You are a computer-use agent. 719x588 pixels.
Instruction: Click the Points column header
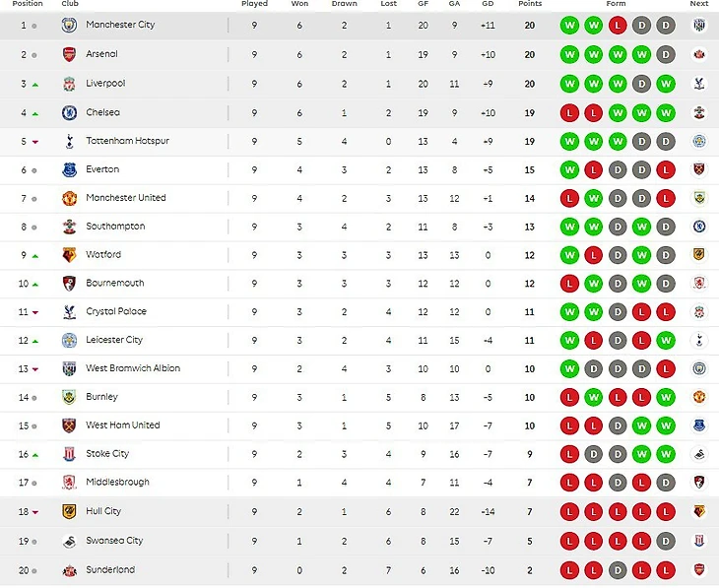click(x=530, y=4)
